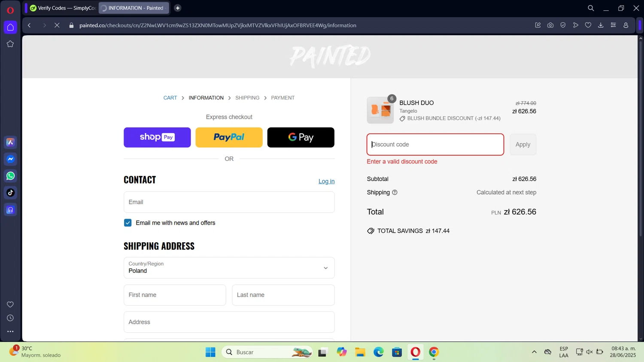Focus the First name field

pyautogui.click(x=175, y=295)
